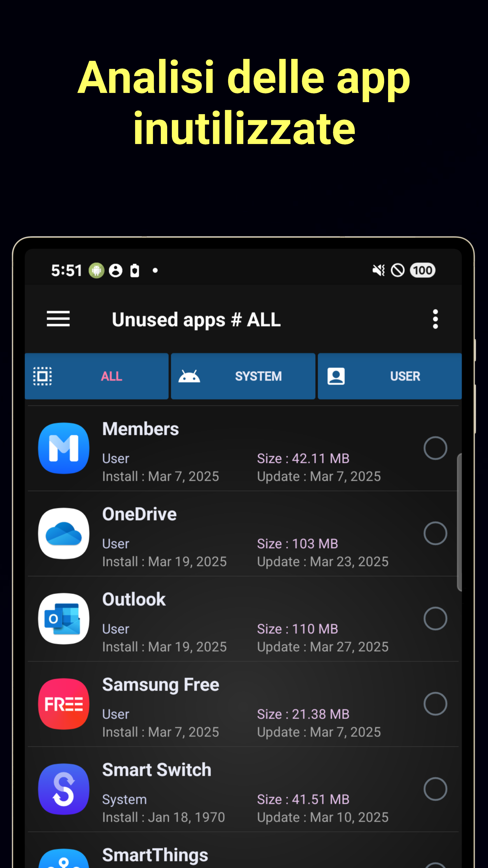Tap the muted sound icon in the status bar
Viewport: 488px width, 868px height.
pos(379,270)
